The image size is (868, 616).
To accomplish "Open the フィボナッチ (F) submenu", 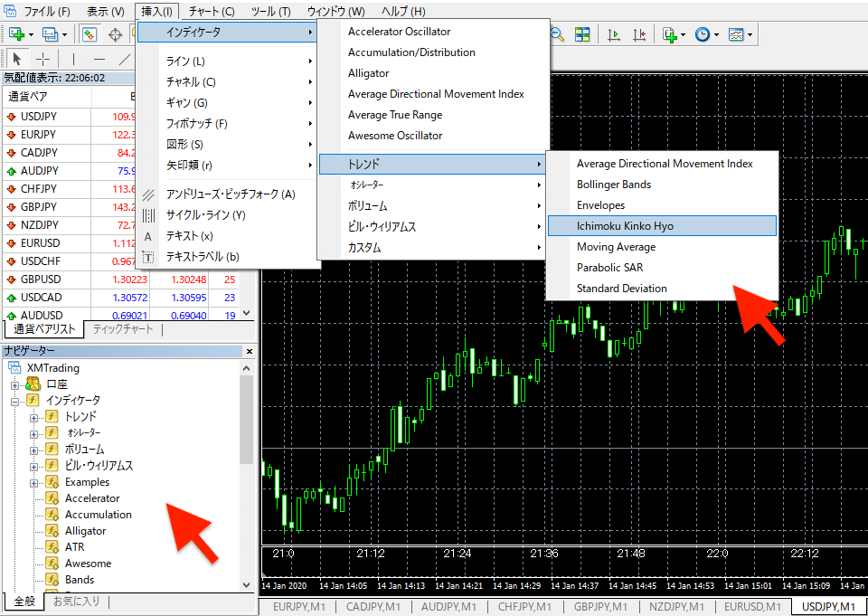I will [228, 124].
